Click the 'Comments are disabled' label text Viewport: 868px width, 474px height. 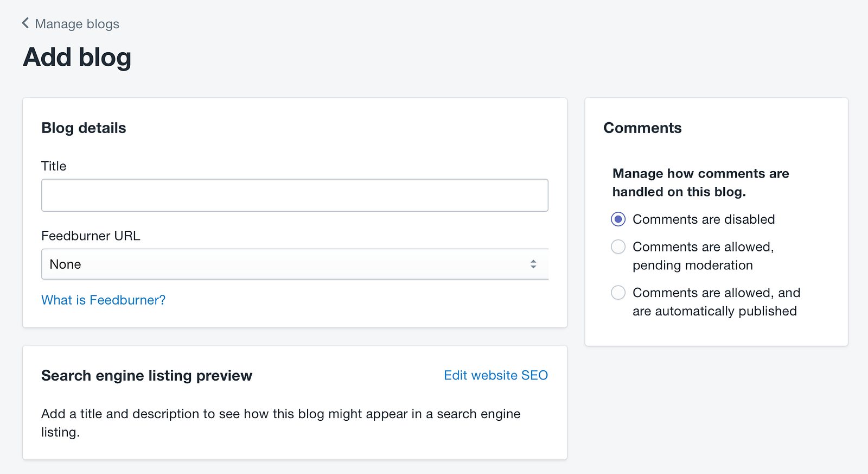tap(704, 219)
